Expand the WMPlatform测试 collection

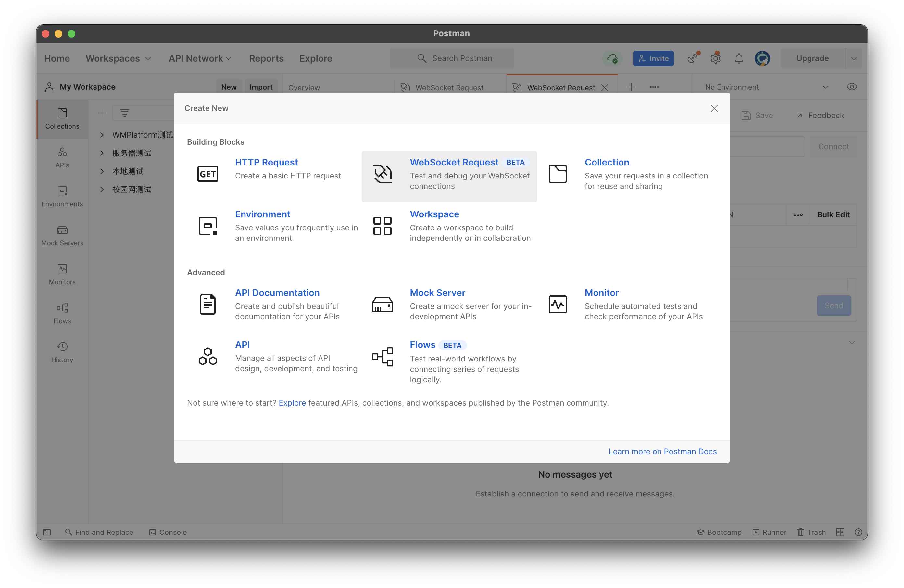tap(102, 135)
